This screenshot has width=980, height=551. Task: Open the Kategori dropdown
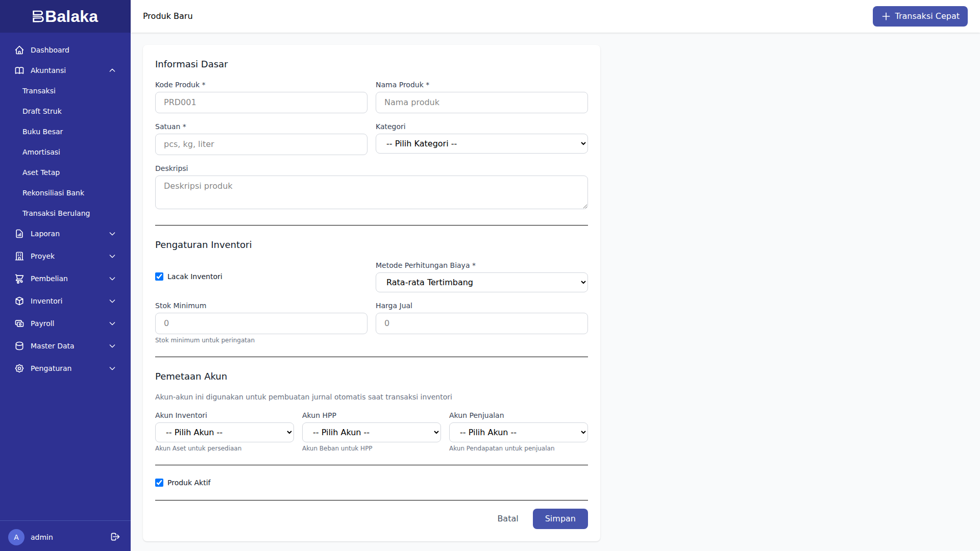pos(481,143)
